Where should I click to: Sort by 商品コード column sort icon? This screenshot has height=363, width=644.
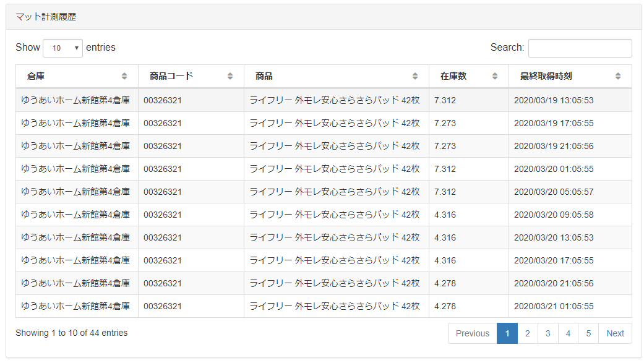tap(230, 76)
